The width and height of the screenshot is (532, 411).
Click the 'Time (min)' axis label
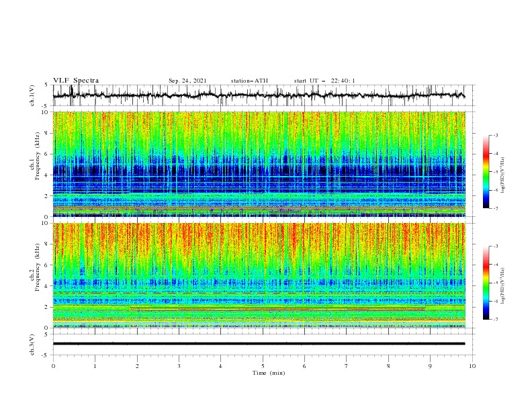[269, 373]
